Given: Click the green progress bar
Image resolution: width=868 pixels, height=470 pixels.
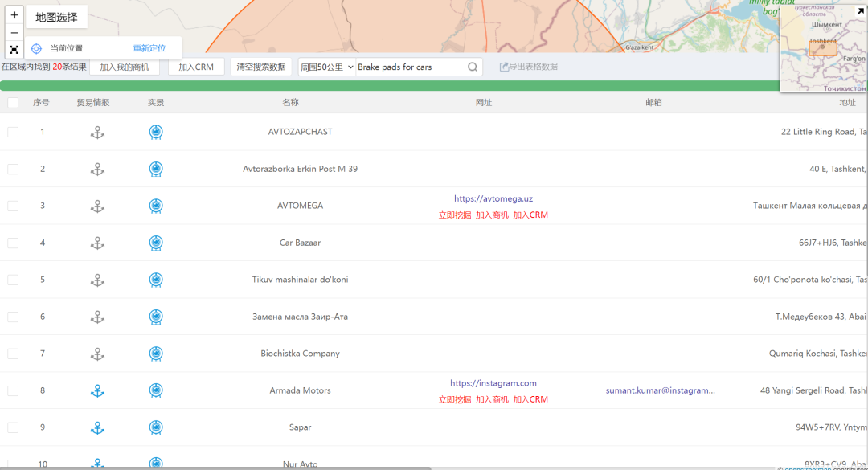Looking at the screenshot, I should 390,86.
